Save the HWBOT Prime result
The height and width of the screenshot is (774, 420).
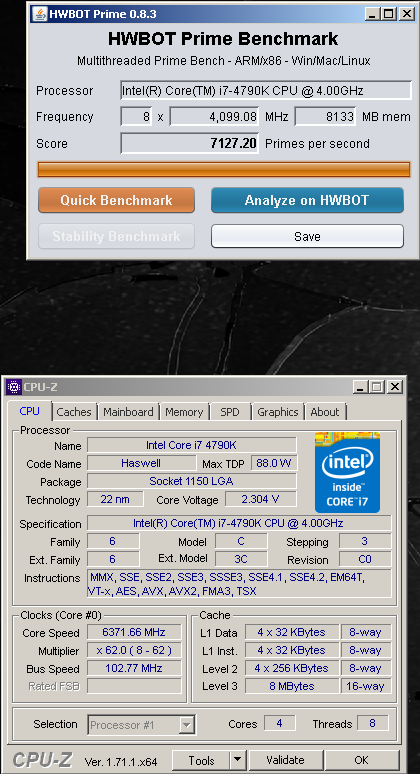(307, 236)
